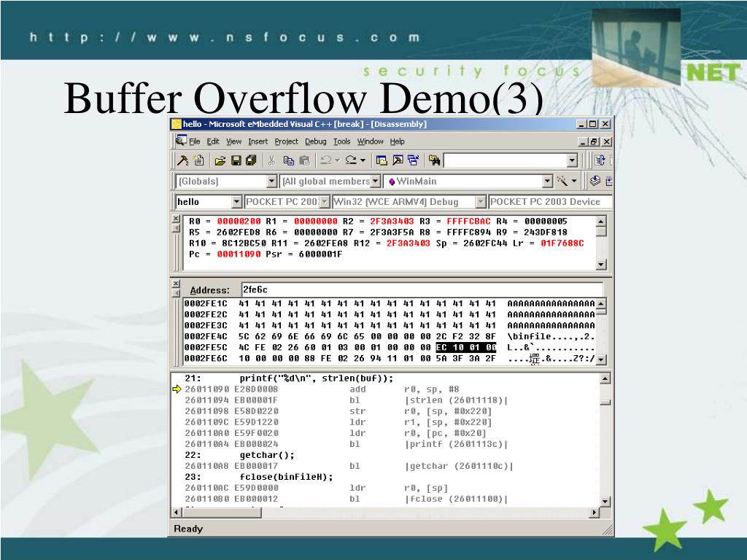Viewport: 747px width, 560px height.
Task: Click the WizardBar wand action icon
Action: [x=562, y=181]
